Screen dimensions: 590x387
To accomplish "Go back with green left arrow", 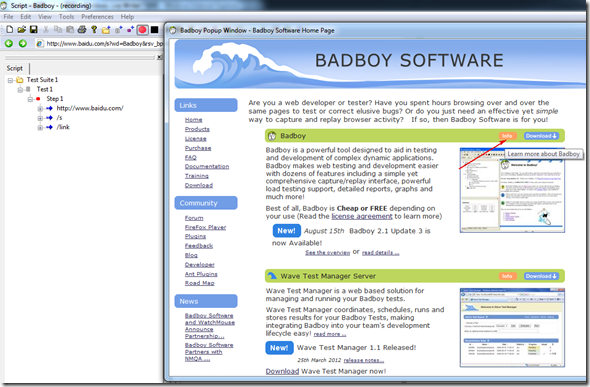I will (x=9, y=44).
